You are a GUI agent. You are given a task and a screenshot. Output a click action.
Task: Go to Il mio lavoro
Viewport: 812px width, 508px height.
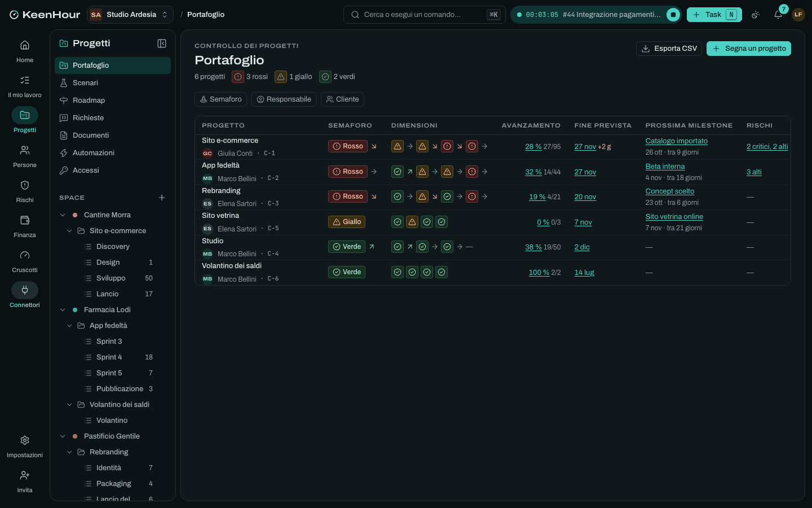25,86
